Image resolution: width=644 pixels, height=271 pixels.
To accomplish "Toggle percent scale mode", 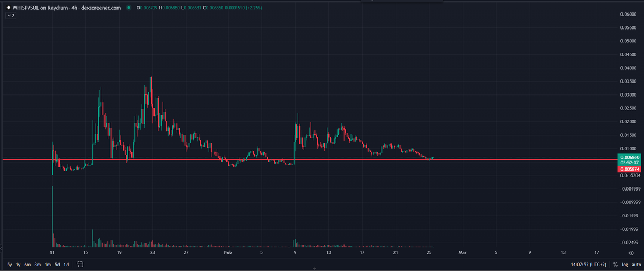I will pyautogui.click(x=616, y=265).
